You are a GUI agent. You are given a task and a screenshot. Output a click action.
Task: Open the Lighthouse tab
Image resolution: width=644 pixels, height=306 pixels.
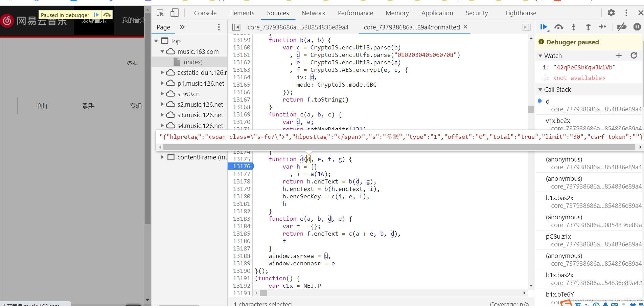click(x=521, y=13)
